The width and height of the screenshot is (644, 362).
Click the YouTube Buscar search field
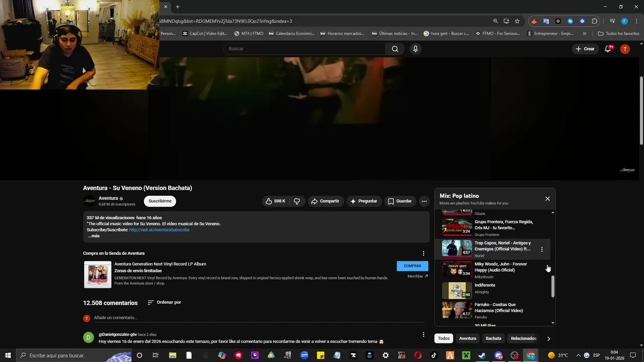coord(304,49)
